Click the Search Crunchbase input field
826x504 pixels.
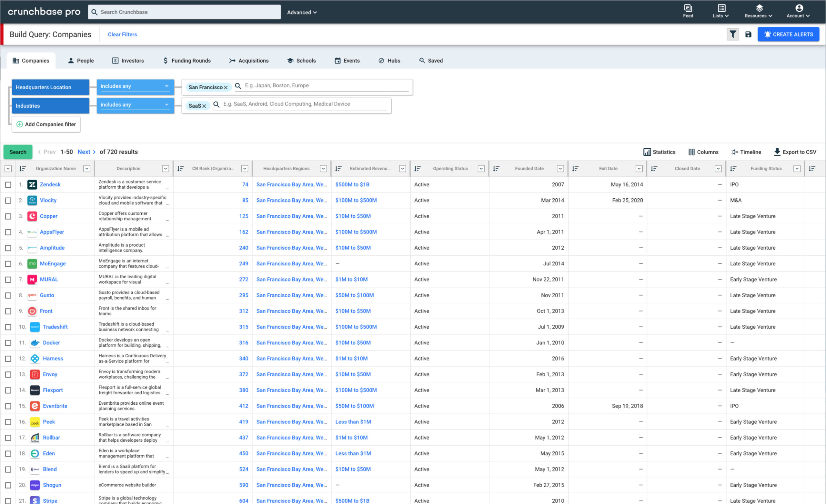tap(184, 12)
